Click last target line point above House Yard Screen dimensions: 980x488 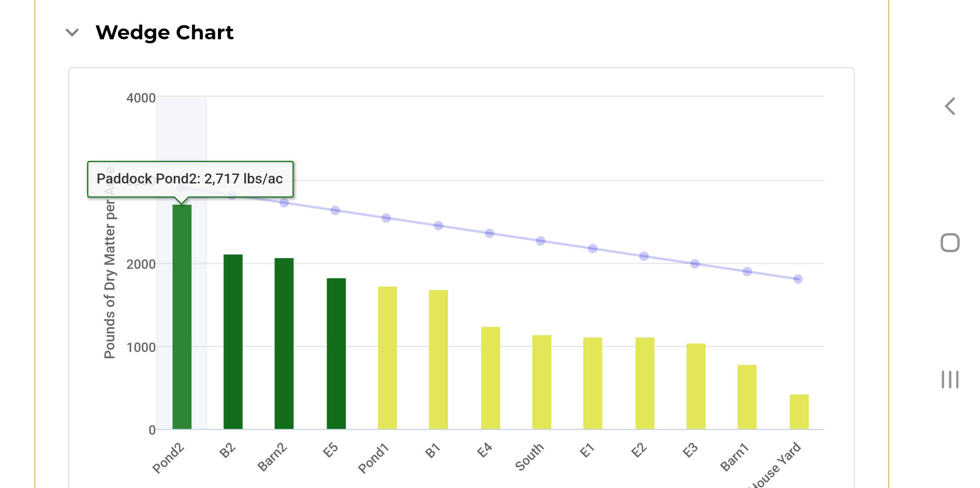point(798,279)
